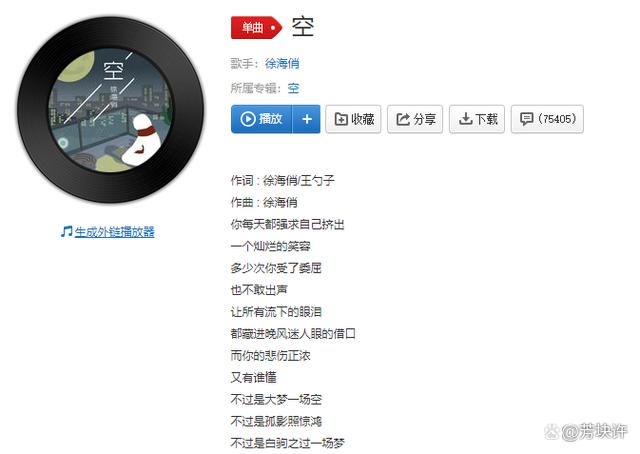Image resolution: width=640 pixels, height=454 pixels.
Task: Click the 分享 share arrow icon
Action: (403, 119)
